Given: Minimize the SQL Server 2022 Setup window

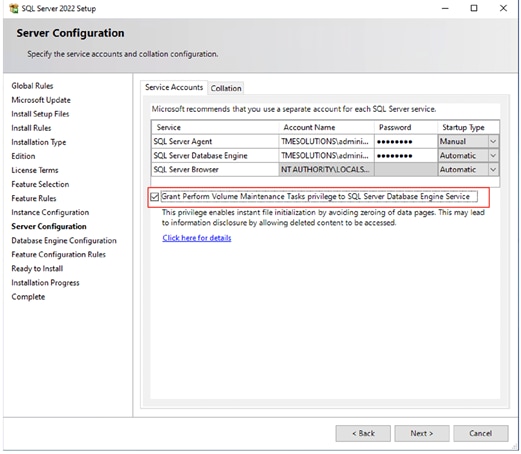Looking at the screenshot, I should point(445,8).
